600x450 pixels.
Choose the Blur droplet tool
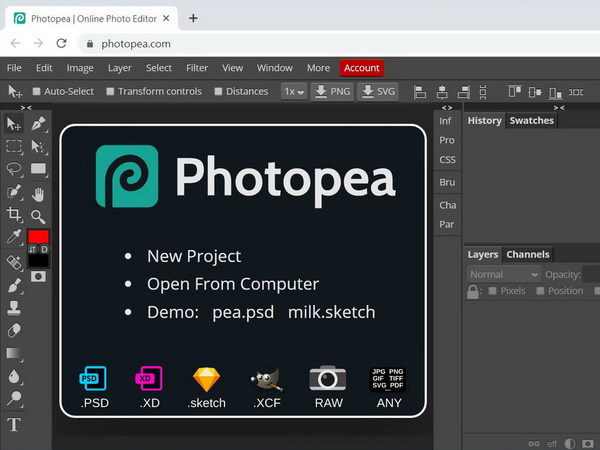click(14, 376)
